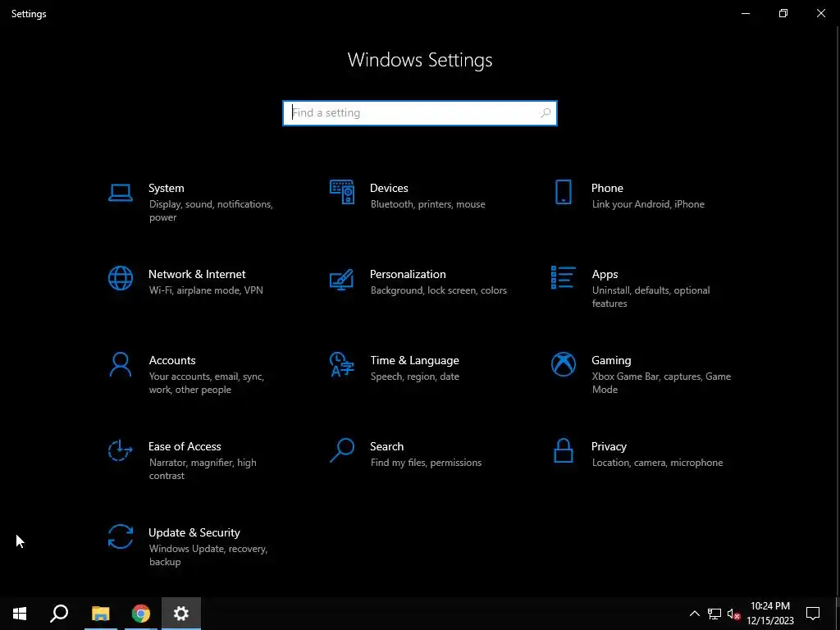840x630 pixels.
Task: Open the Windows Start menu
Action: [20, 614]
